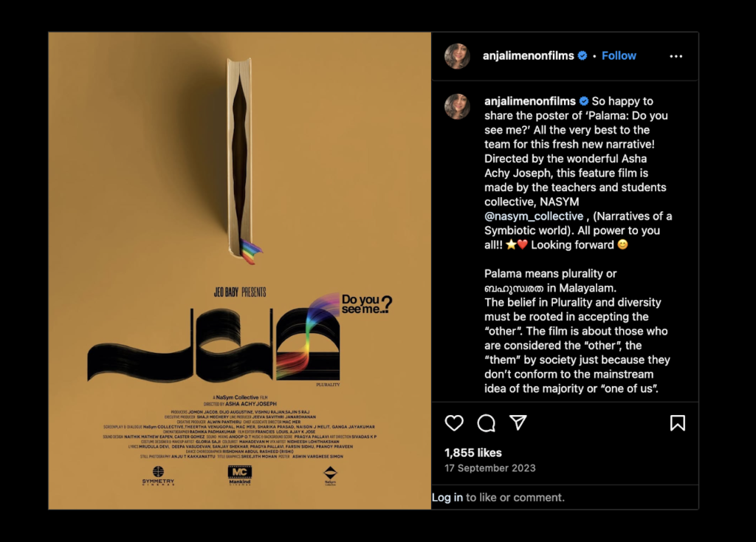Open the 17 September 2023 timestamp
756x542 pixels.
click(490, 468)
